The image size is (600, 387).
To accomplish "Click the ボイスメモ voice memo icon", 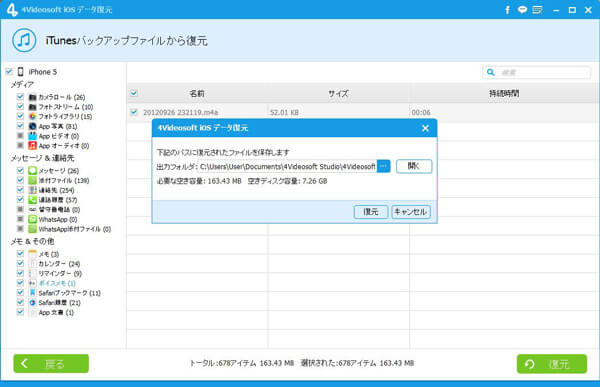I will (33, 283).
